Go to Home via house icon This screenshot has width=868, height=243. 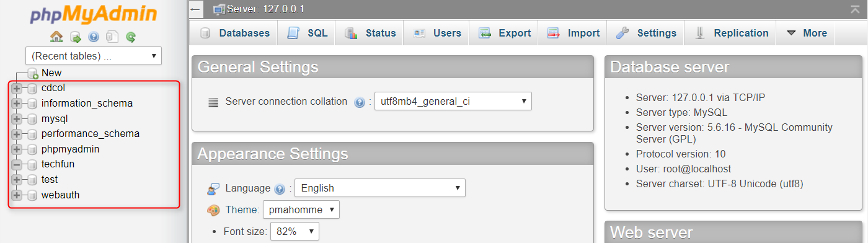click(x=56, y=37)
